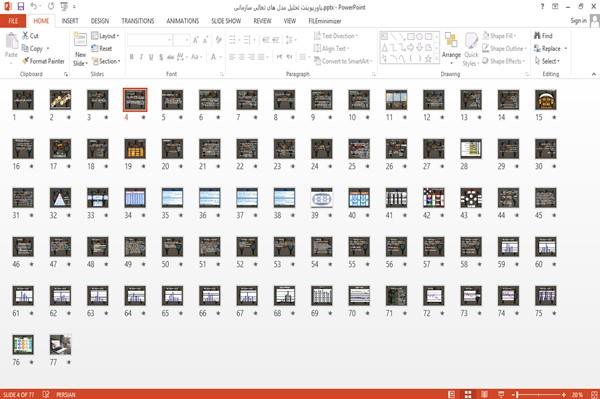Screen dimensions: 600x399
Task: Click the Undo arrow icon
Action: pyautogui.click(x=34, y=7)
